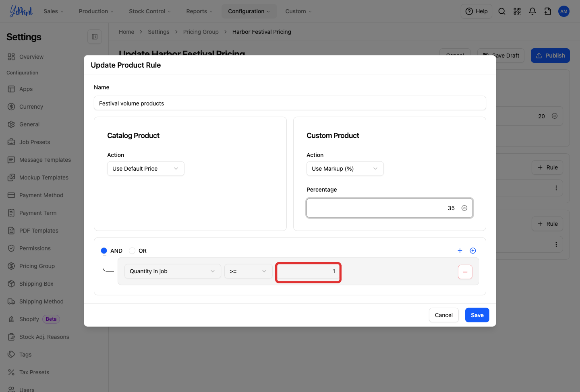Go to Home breadcrumb link
The image size is (580, 392).
[126, 32]
